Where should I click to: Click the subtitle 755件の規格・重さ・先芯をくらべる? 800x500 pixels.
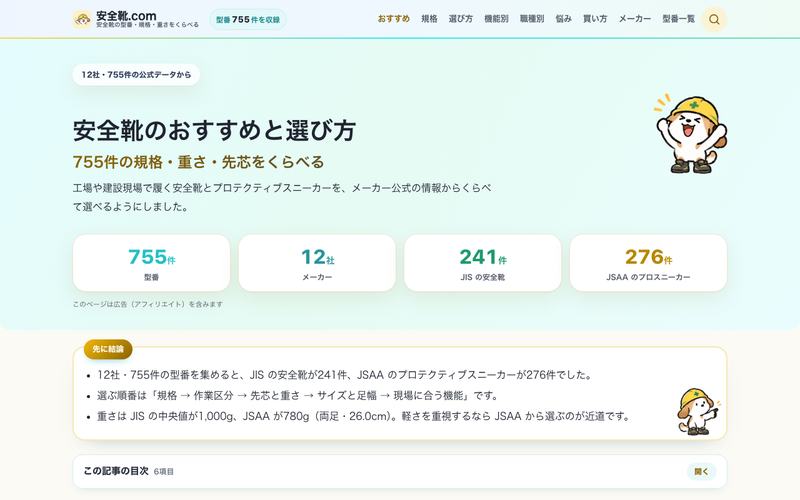tap(198, 162)
